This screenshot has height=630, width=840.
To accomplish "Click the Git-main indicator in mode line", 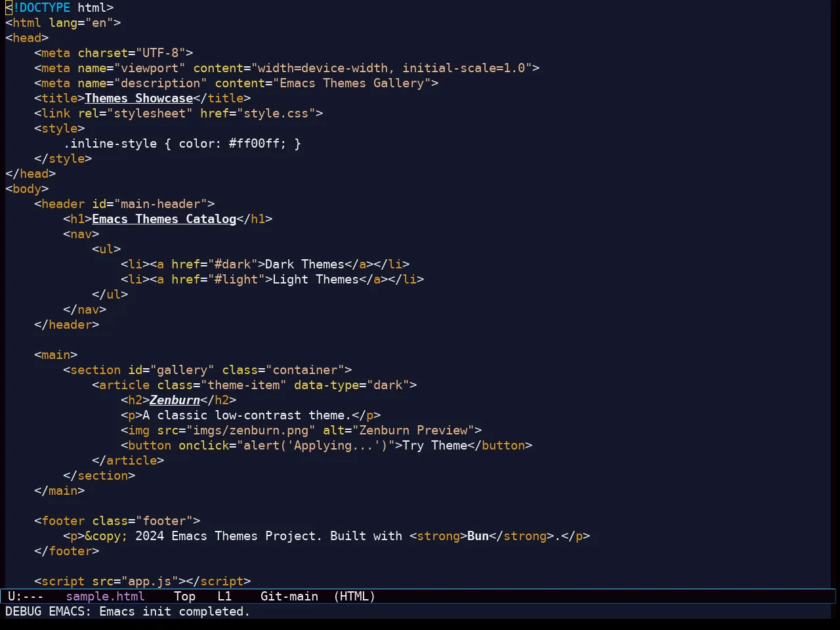I will 289,597.
